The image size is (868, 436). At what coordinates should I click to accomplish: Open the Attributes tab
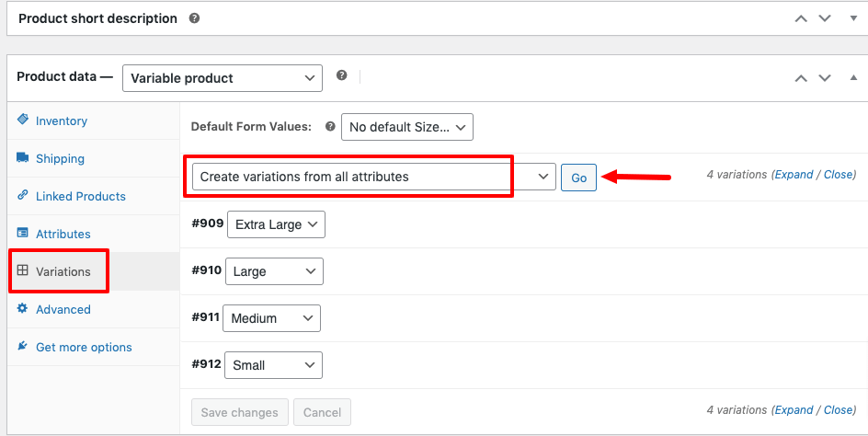63,234
